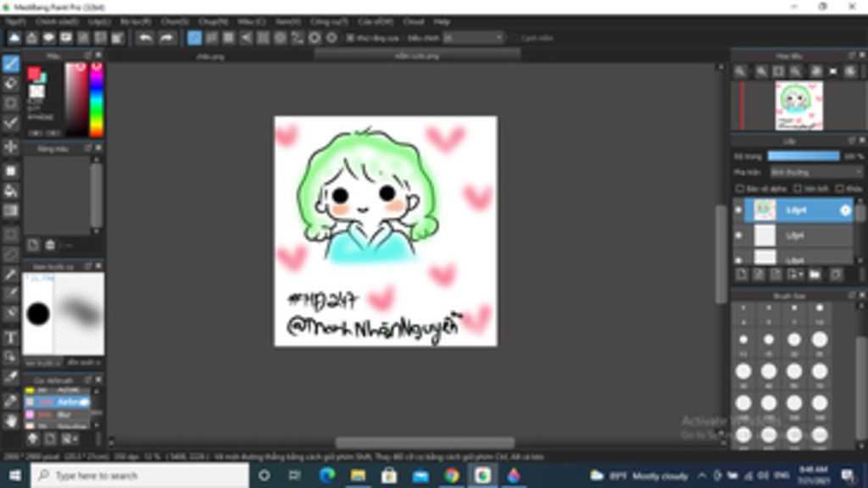Select the Bucket fill tool
868x488 pixels.
tap(10, 191)
